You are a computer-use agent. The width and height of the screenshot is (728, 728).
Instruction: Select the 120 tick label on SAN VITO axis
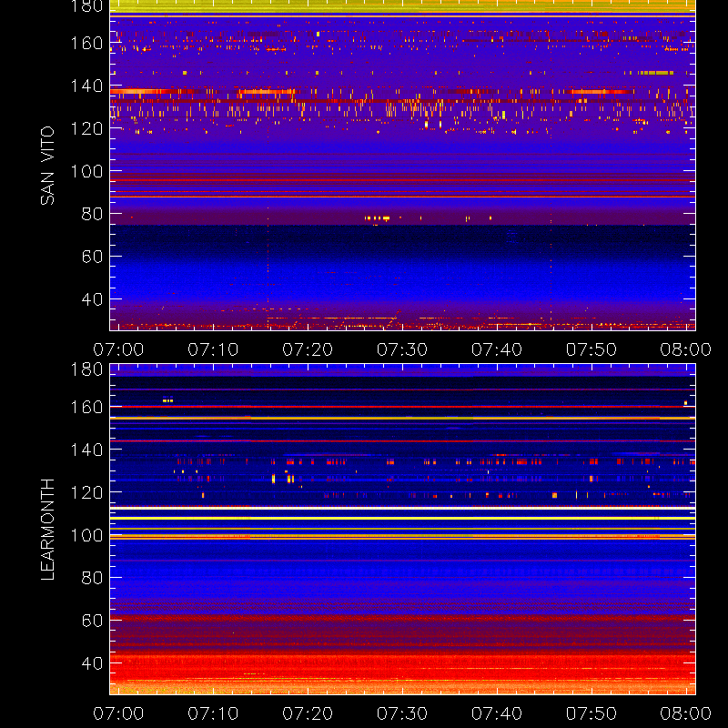click(86, 128)
